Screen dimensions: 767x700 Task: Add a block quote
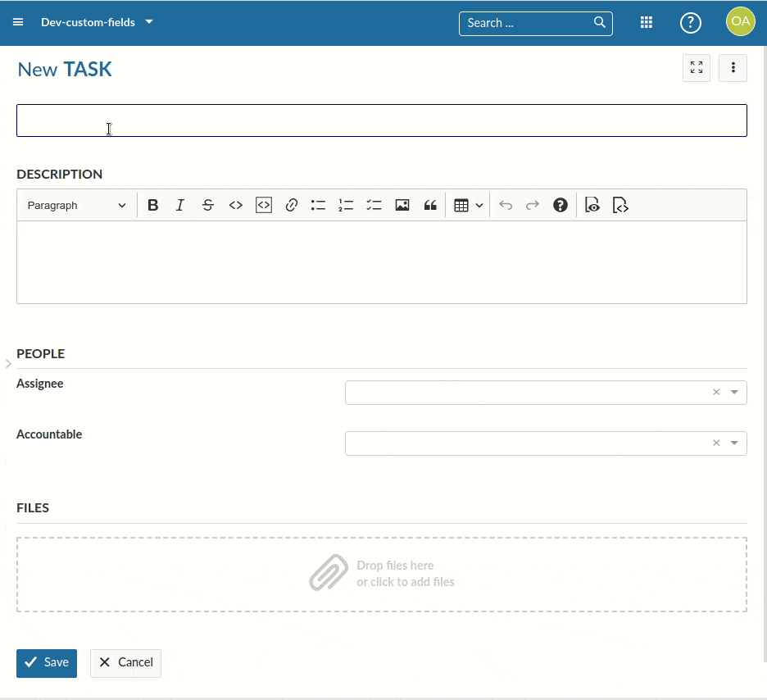pos(429,206)
